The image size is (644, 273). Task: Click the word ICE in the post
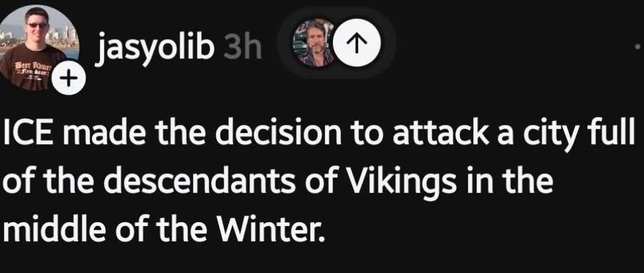[28, 137]
